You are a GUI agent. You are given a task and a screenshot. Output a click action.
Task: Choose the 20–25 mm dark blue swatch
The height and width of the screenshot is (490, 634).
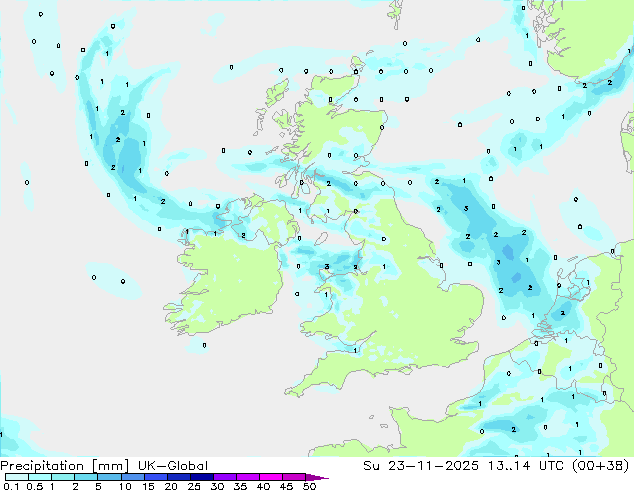(x=179, y=477)
